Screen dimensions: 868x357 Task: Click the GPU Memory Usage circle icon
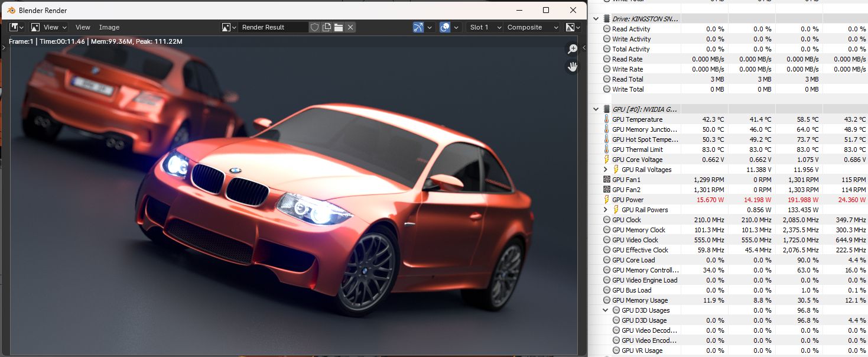pyautogui.click(x=607, y=300)
